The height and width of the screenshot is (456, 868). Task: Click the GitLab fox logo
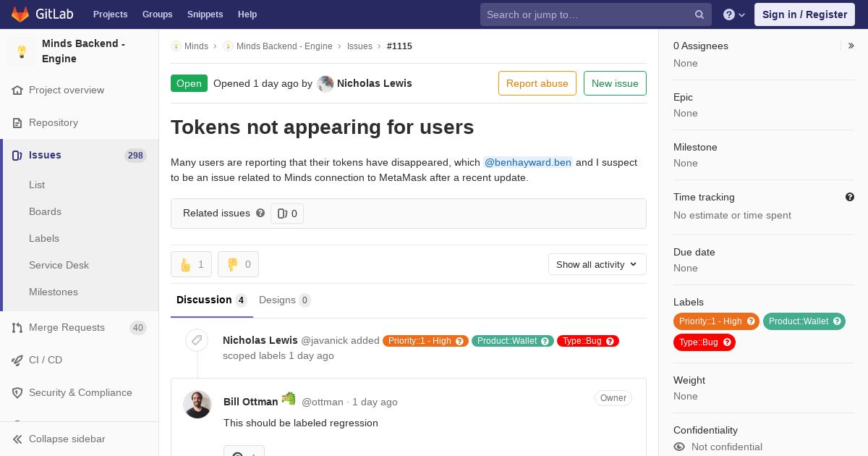tap(20, 14)
